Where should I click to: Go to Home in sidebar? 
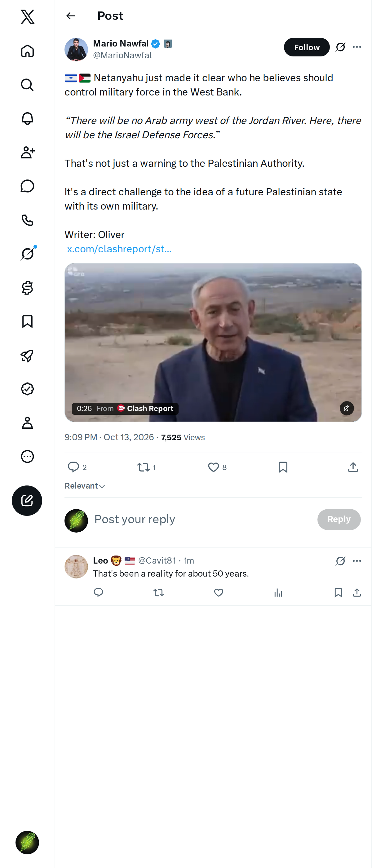[27, 51]
